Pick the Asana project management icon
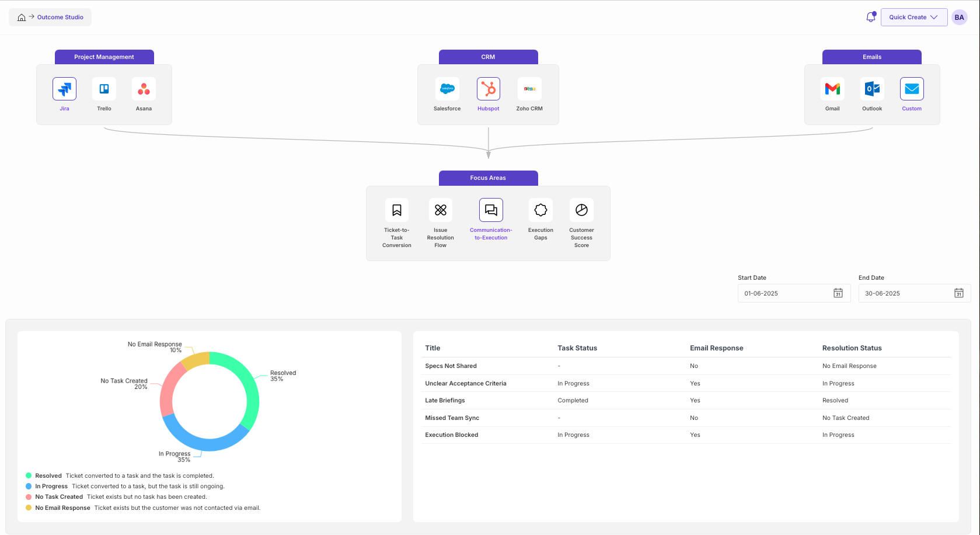Viewport: 980px width, 535px height. (x=144, y=89)
